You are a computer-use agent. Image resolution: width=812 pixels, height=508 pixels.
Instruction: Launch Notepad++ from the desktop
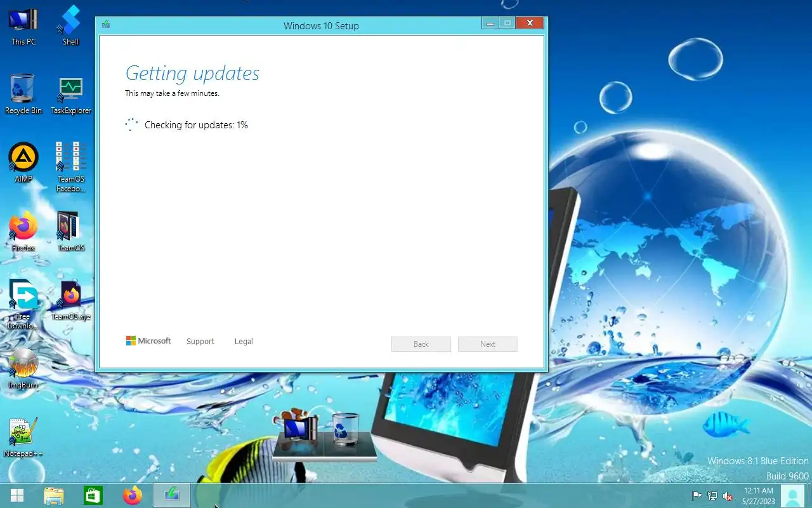23,438
